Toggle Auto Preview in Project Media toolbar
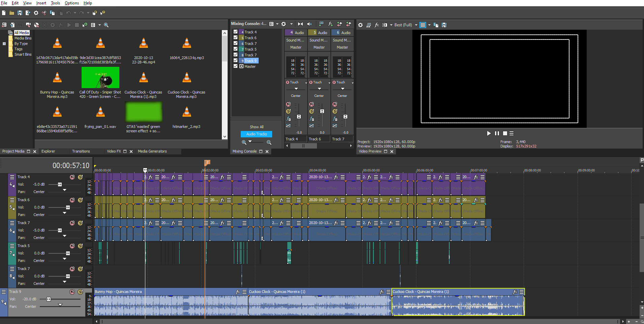The height and width of the screenshot is (324, 644). (85, 25)
